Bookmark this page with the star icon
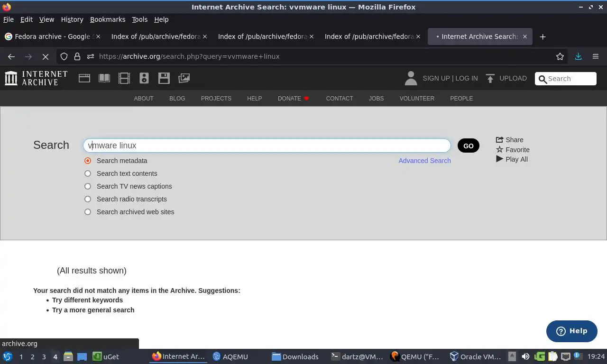The height and width of the screenshot is (364, 607). 560,56
